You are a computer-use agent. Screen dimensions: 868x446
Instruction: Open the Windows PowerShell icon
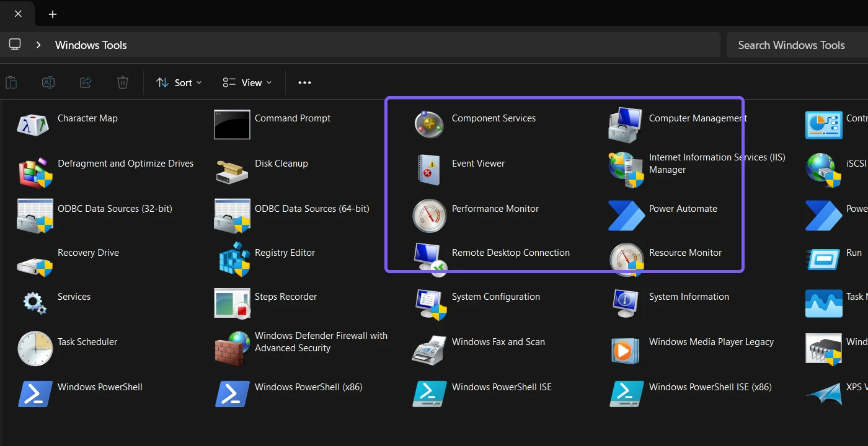coord(35,394)
